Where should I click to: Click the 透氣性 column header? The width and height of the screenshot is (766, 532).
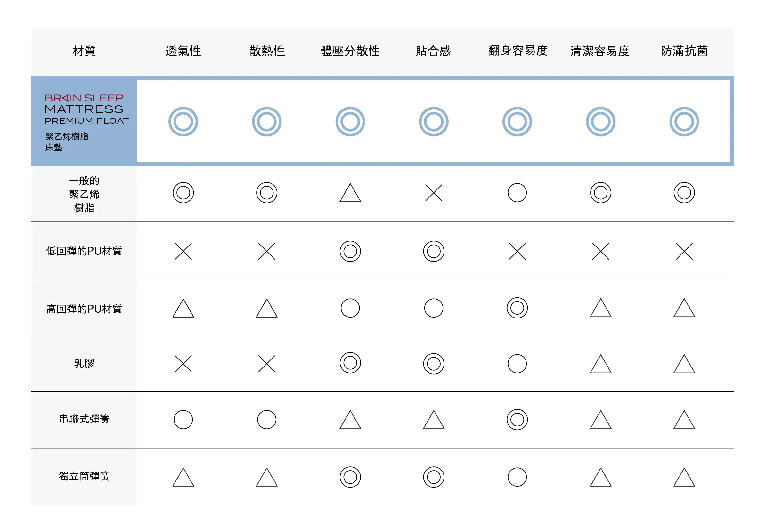[183, 51]
